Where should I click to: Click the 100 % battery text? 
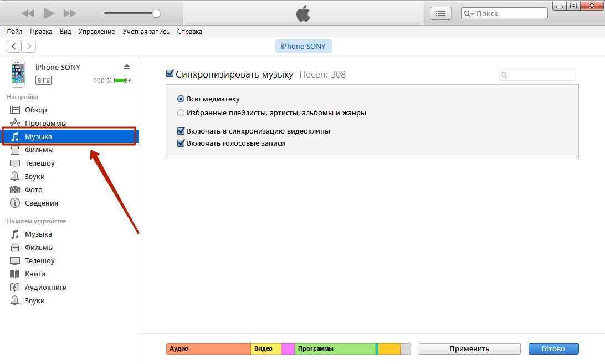(102, 81)
